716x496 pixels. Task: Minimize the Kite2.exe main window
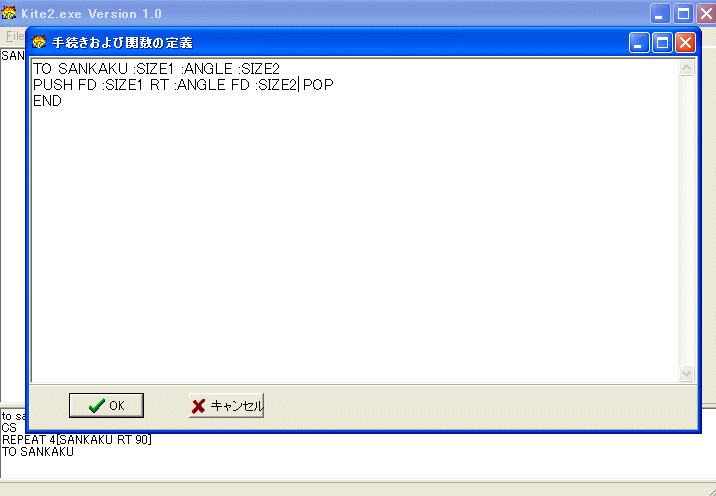pos(660,14)
